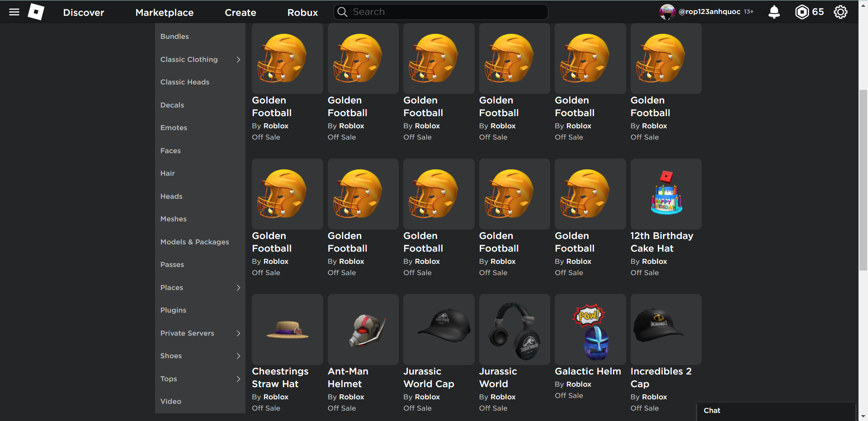The width and height of the screenshot is (868, 421).
Task: Open the @rop123anhquoc profile link
Action: 709,12
